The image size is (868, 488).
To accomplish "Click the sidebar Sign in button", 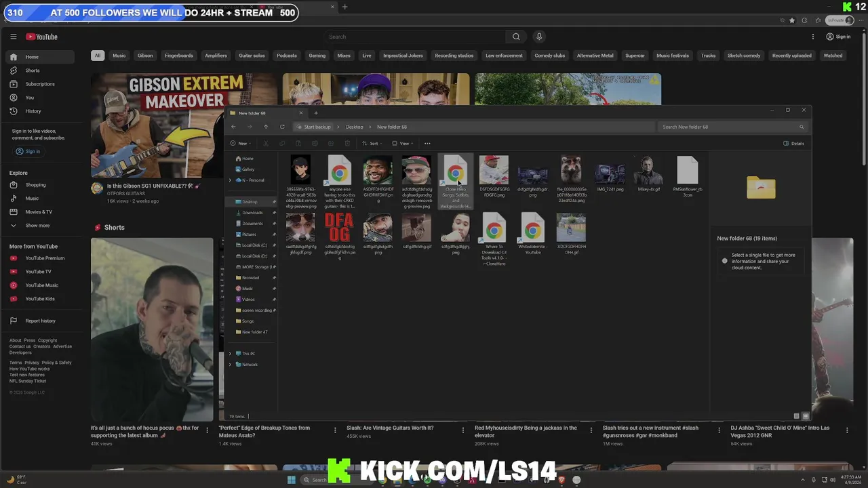I will 28,151.
